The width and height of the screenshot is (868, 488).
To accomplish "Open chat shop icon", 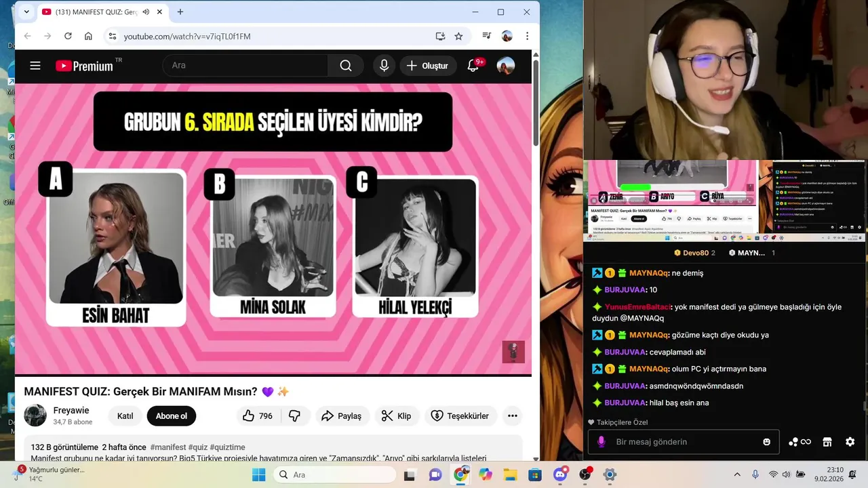I will 827,442.
